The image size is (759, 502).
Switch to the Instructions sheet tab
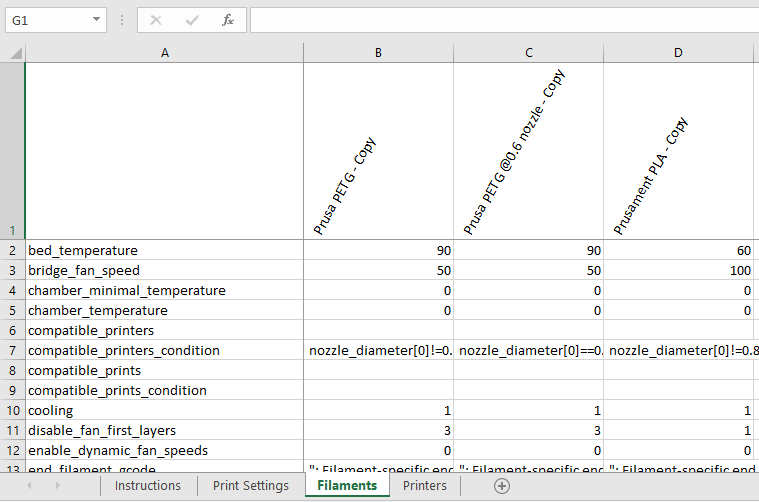148,486
